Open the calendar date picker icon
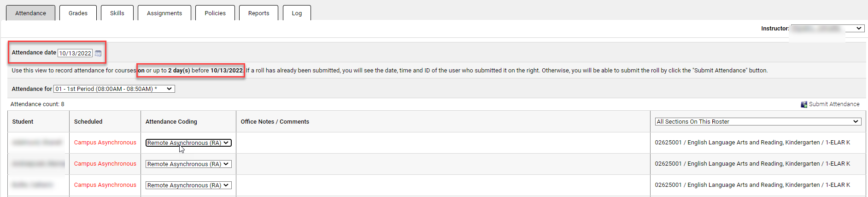The width and height of the screenshot is (868, 197). (x=98, y=54)
